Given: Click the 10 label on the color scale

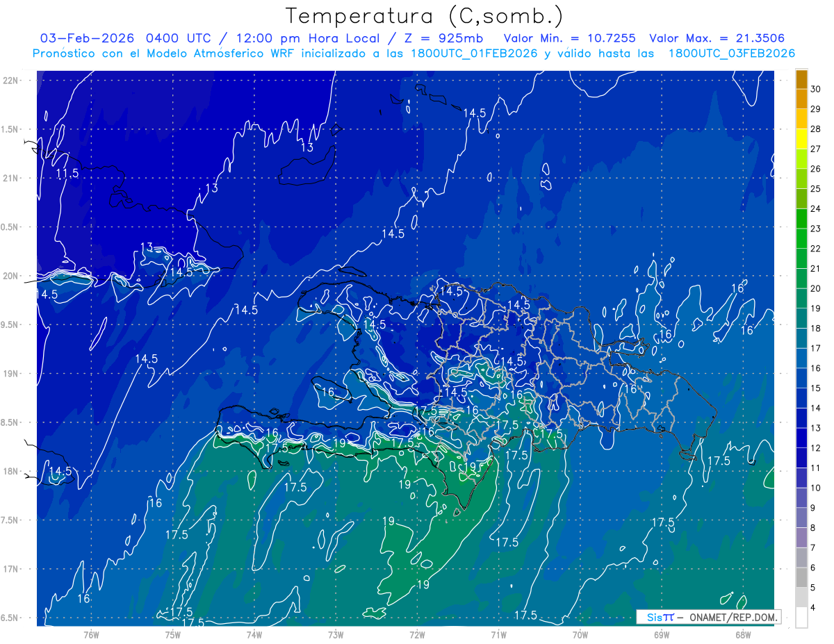Looking at the screenshot, I should [816, 488].
